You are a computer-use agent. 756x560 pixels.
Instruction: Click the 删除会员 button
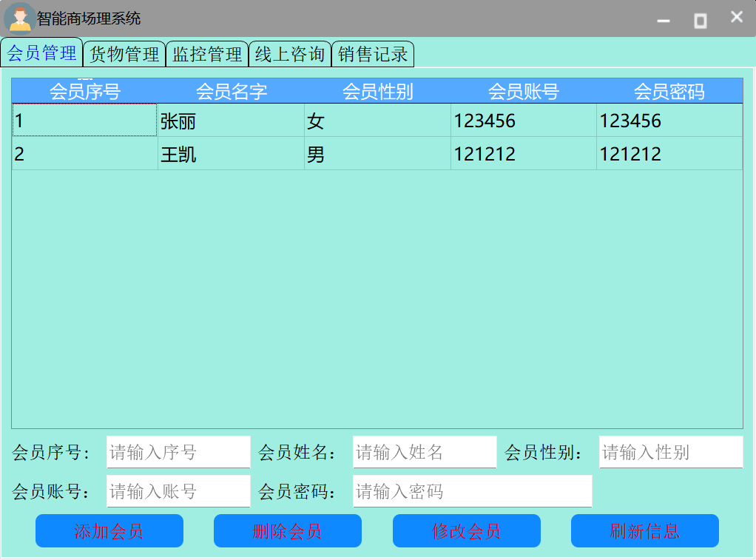click(288, 530)
